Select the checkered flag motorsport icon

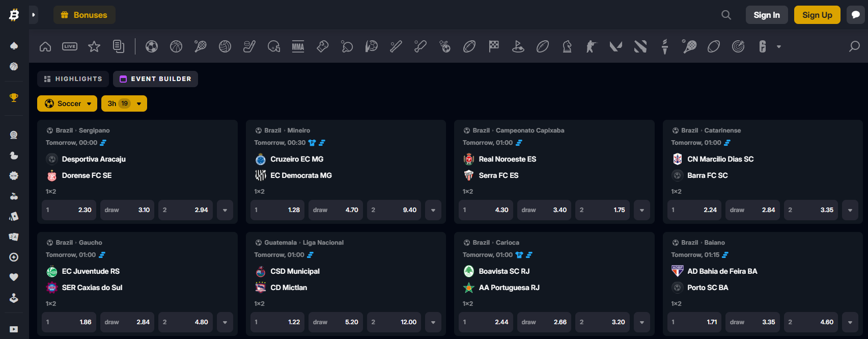click(494, 46)
